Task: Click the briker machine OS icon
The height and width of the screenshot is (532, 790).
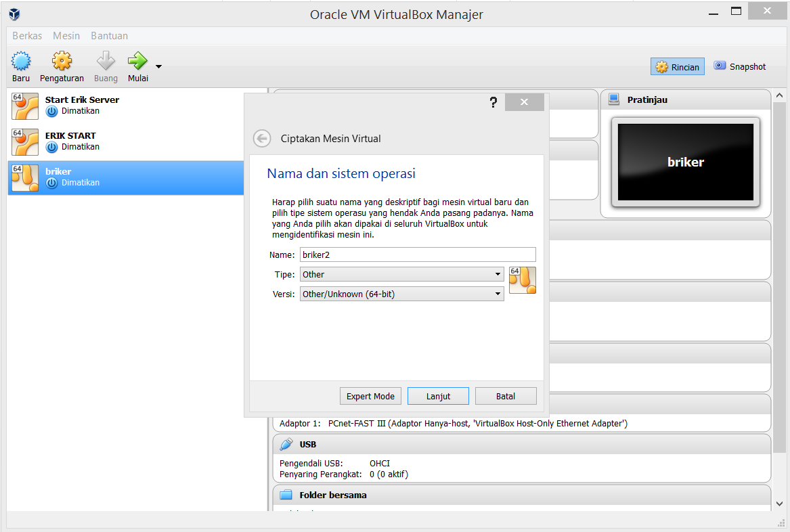Action: pos(25,178)
